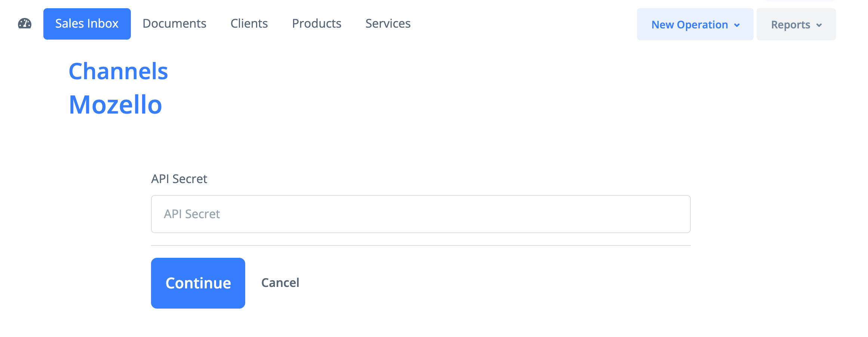Open the Documents section
This screenshot has width=868, height=337.
click(174, 24)
